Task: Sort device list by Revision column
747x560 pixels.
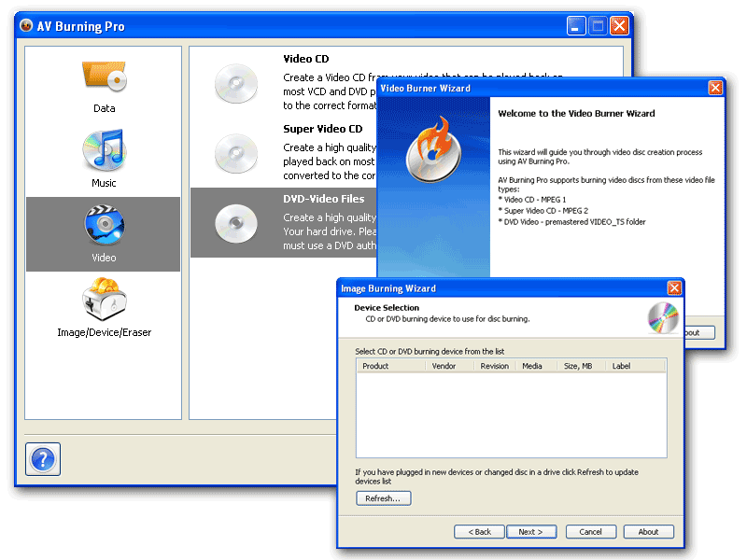Action: pos(495,366)
